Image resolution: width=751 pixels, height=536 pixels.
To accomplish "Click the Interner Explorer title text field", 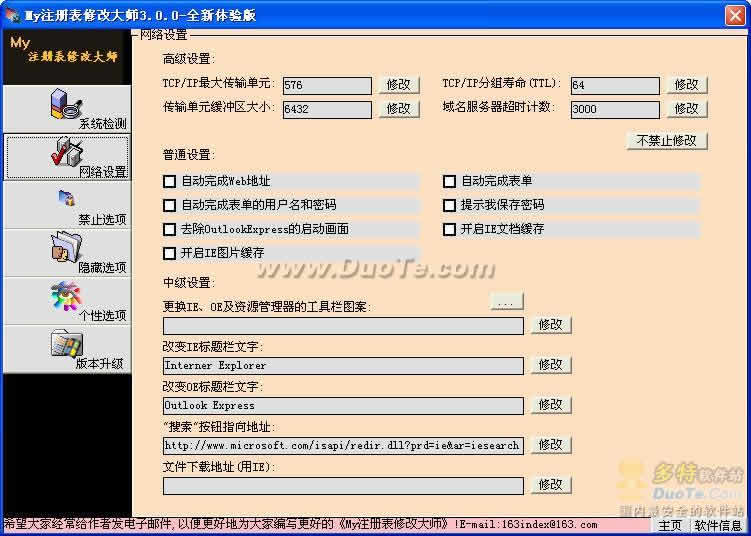I will [343, 366].
